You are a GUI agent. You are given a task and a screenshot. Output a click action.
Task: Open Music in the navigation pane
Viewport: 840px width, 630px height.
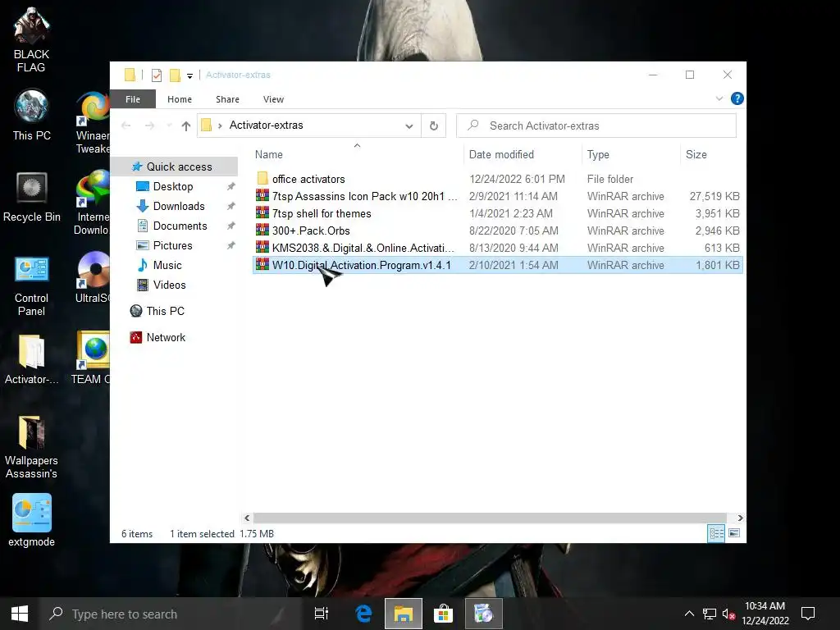click(167, 265)
